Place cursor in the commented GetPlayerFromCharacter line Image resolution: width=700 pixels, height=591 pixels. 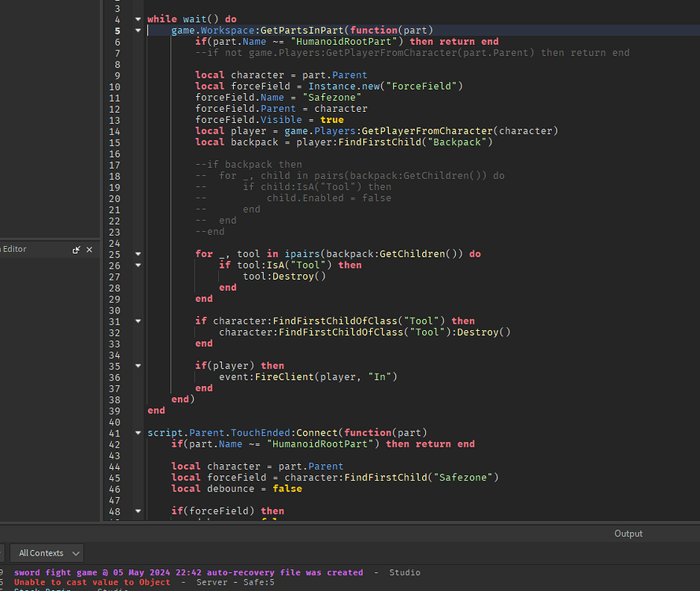[x=413, y=53]
